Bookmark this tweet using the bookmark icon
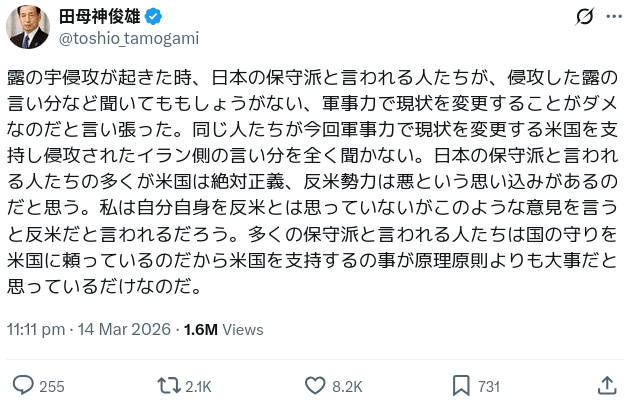The image size is (625, 402). 461,385
